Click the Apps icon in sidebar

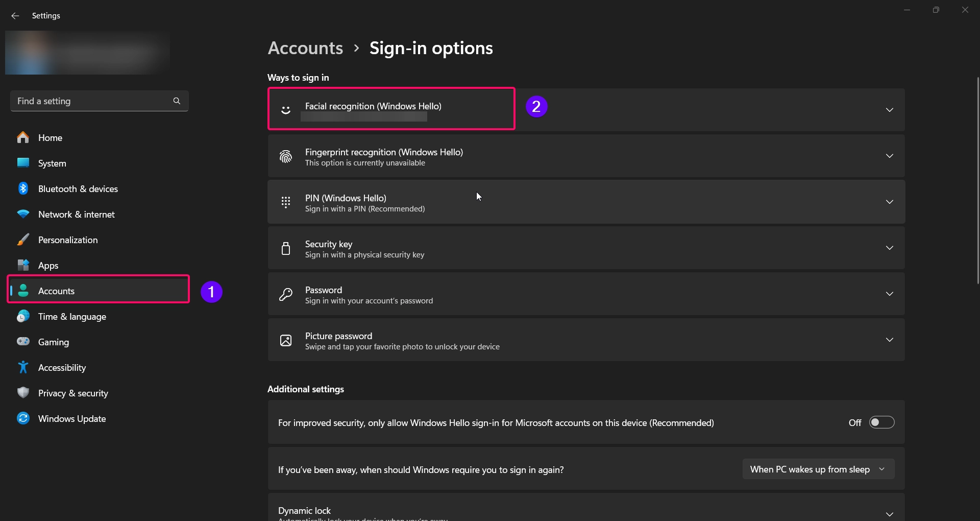23,265
